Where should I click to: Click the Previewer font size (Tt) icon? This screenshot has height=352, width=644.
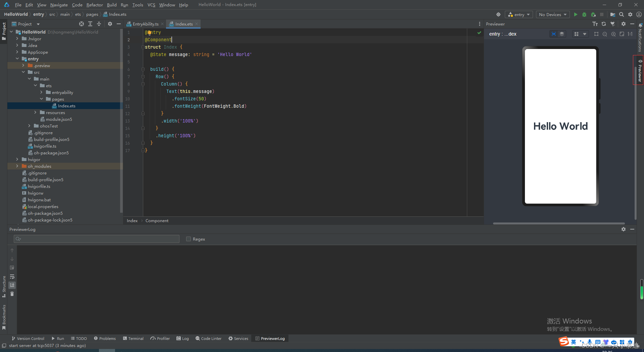(x=595, y=24)
